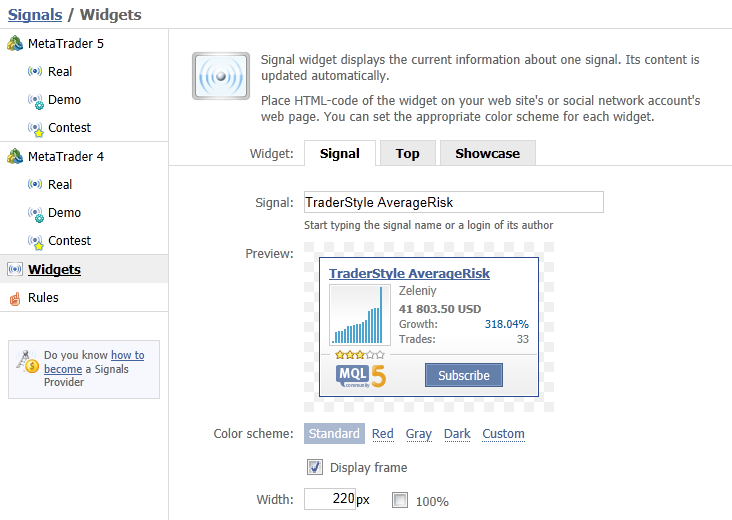
Task: Open the growth chart thumbnail in preview
Action: [360, 315]
